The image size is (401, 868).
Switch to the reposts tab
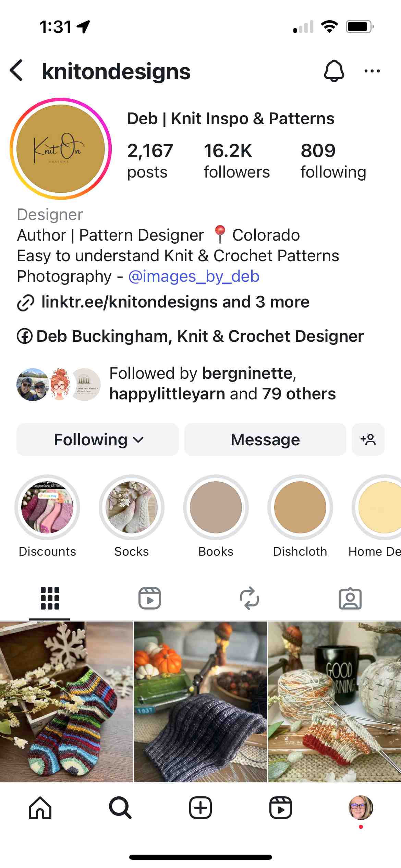point(250,598)
